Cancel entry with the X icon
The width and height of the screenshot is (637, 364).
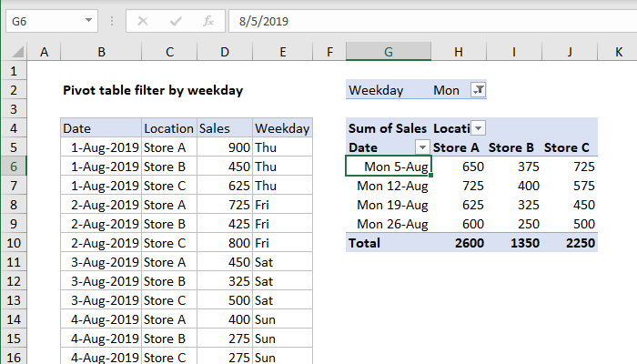coord(143,21)
